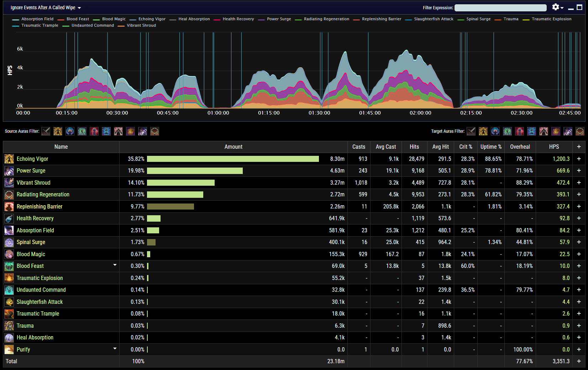This screenshot has height=370, width=588.
Task: Click the Echoing Vigor amount bar
Action: click(x=233, y=159)
